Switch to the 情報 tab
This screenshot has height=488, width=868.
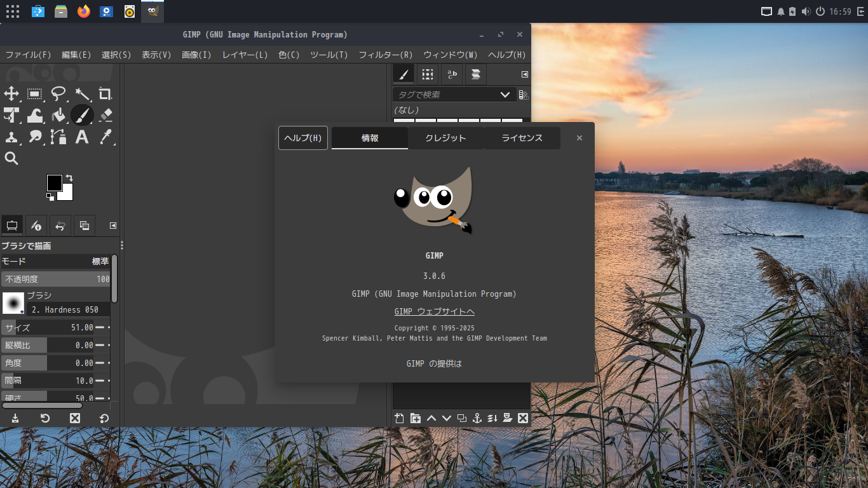(x=370, y=138)
